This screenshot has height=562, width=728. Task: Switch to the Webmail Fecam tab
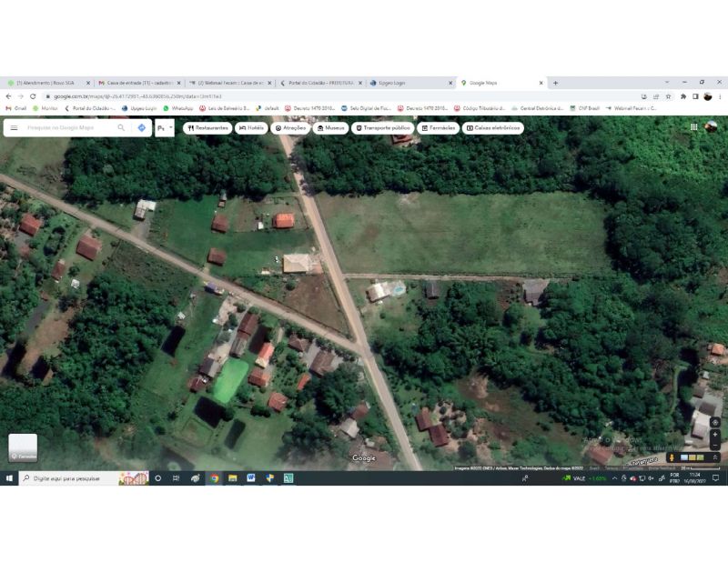tap(229, 83)
